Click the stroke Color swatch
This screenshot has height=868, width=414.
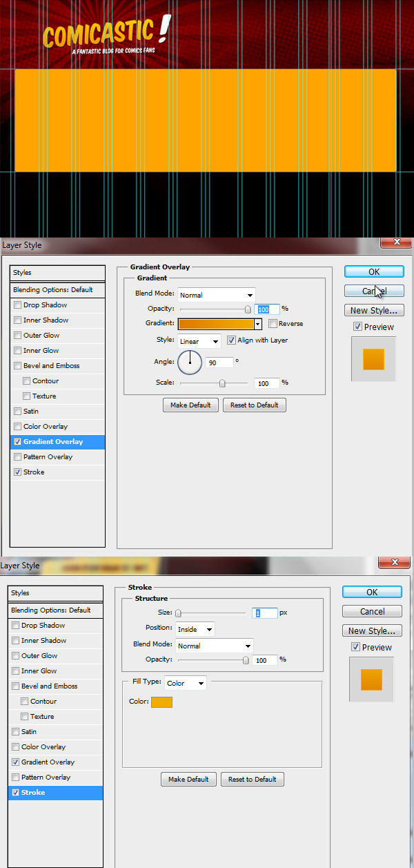tap(161, 702)
